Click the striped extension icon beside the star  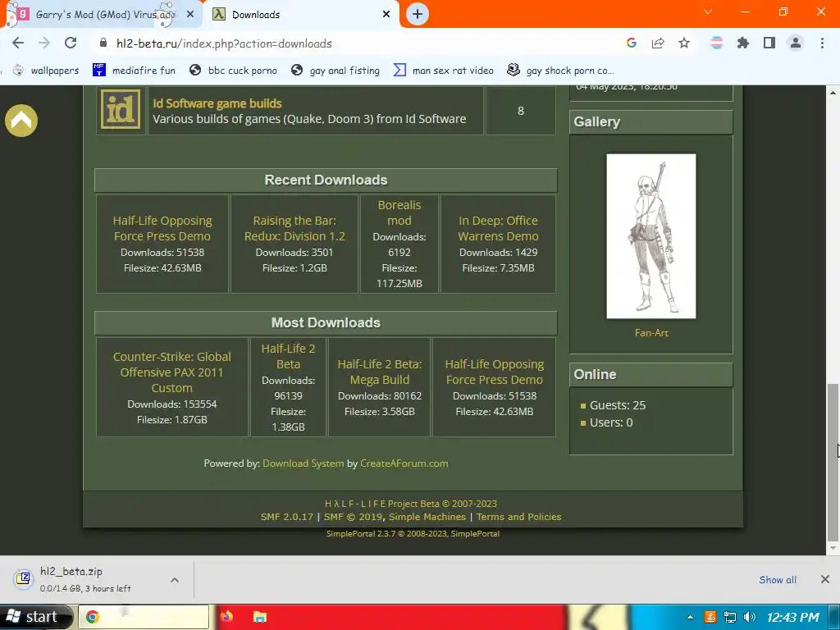tap(716, 43)
